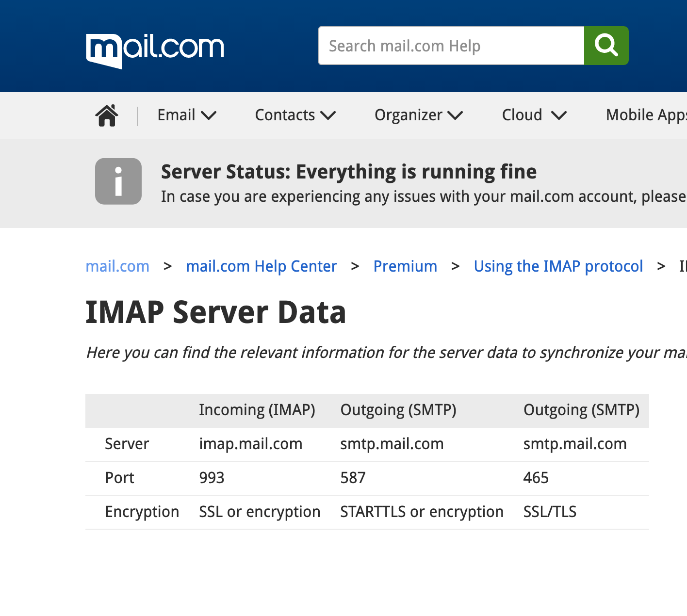Click the STARTTLS or encryption cell
This screenshot has height=616, width=687.
click(x=422, y=512)
